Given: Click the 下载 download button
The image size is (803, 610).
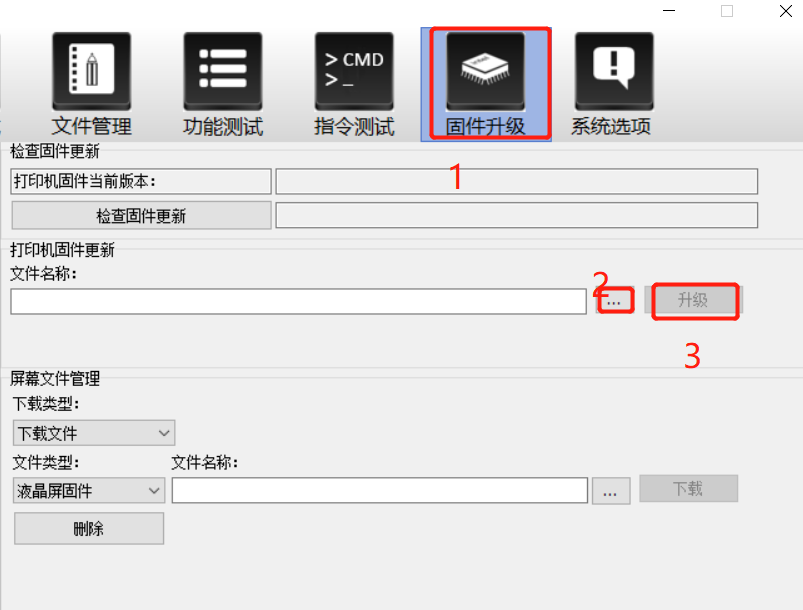Looking at the screenshot, I should tap(688, 488).
